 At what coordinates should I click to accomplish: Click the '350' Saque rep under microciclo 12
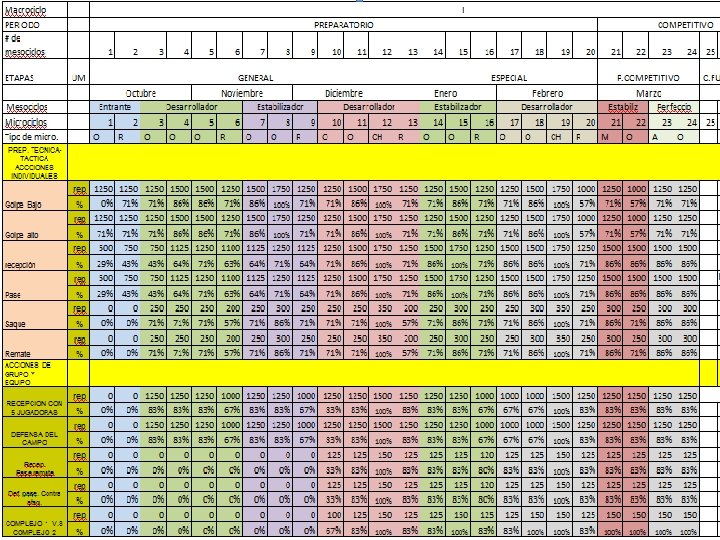tap(382, 308)
